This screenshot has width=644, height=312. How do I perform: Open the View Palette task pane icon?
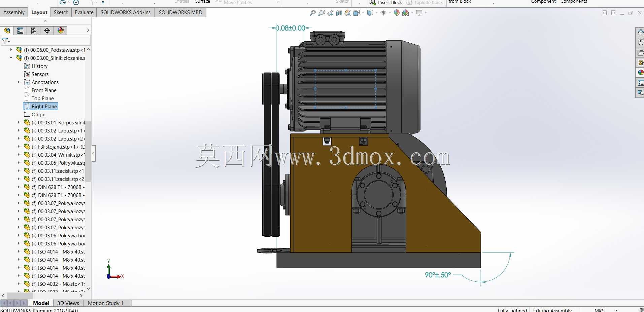click(640, 63)
